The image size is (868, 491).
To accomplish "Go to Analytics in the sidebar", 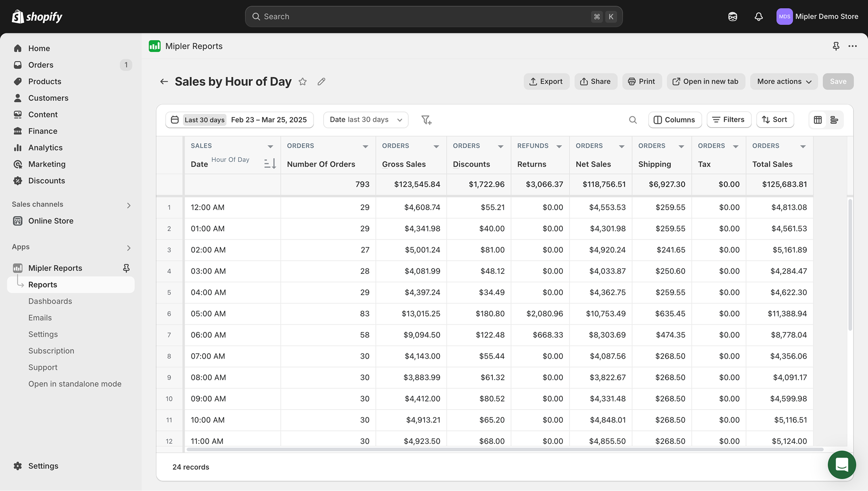I will click(45, 148).
